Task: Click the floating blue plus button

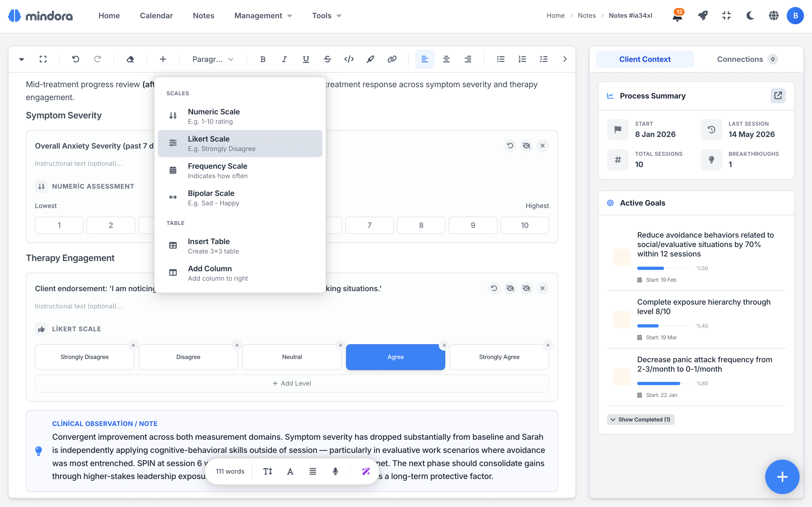Action: pyautogui.click(x=782, y=477)
